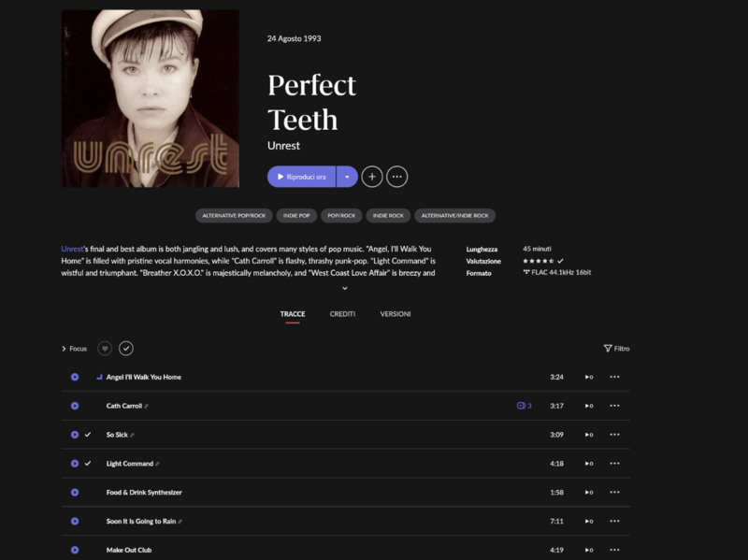Click the Perfect Teeth album cover

150,98
